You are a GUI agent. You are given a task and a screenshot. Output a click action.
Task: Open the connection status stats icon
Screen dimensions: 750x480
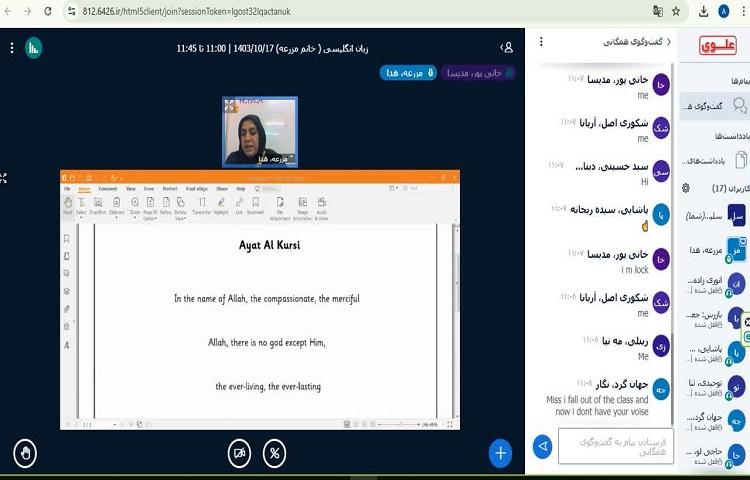33,47
